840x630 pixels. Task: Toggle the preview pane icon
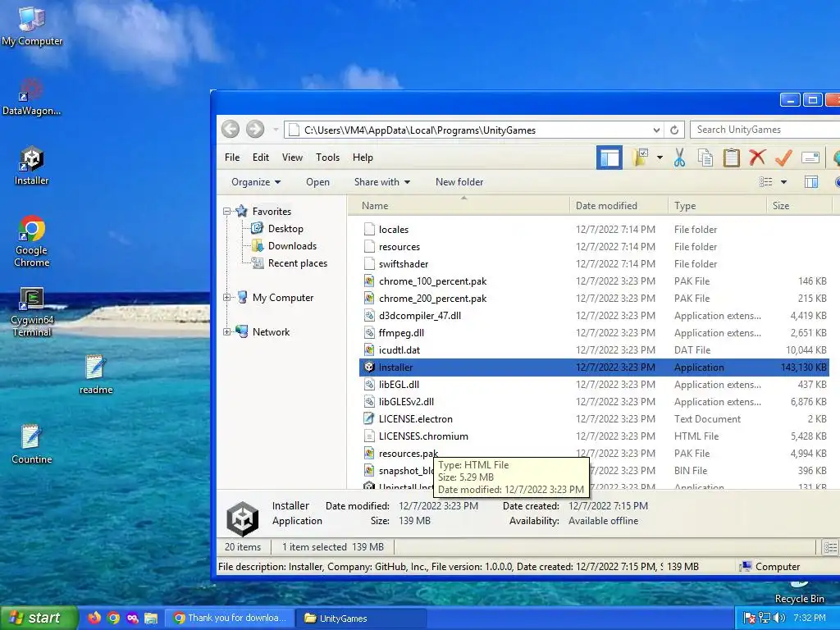(x=811, y=182)
